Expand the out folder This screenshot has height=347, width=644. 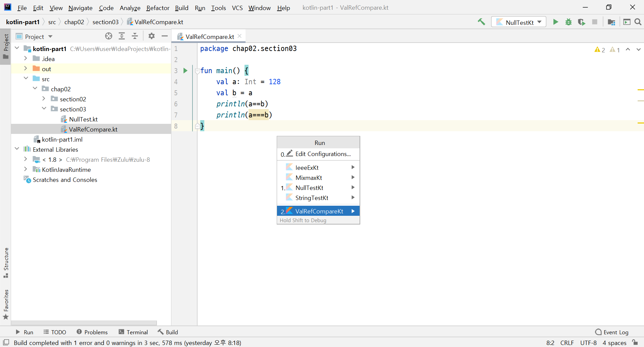(26, 68)
